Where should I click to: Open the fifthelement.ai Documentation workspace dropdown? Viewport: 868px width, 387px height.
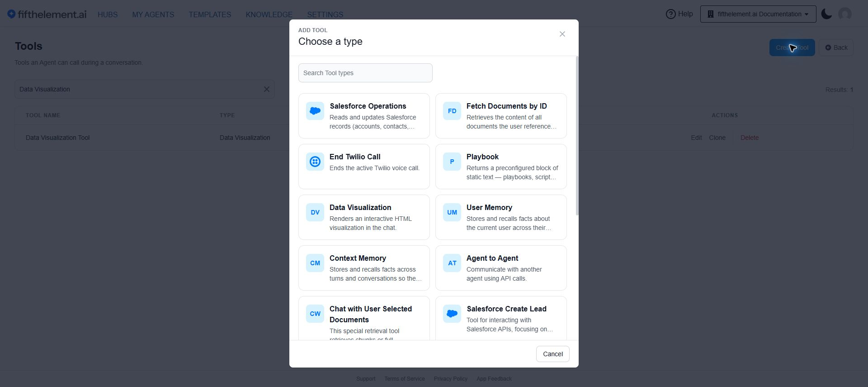point(758,14)
